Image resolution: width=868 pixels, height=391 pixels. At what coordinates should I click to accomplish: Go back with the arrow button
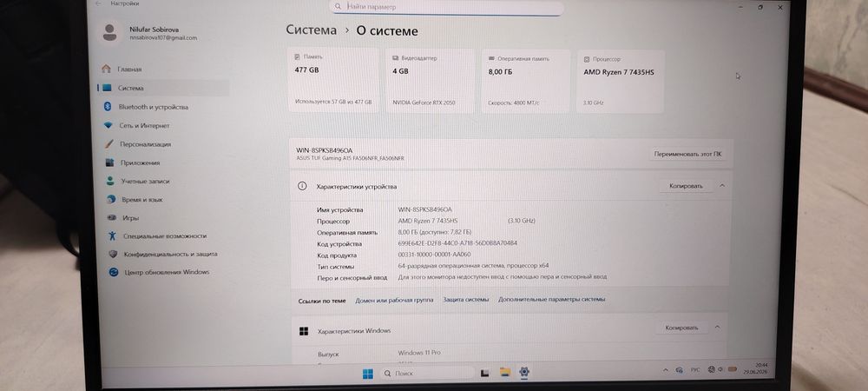coord(98,3)
